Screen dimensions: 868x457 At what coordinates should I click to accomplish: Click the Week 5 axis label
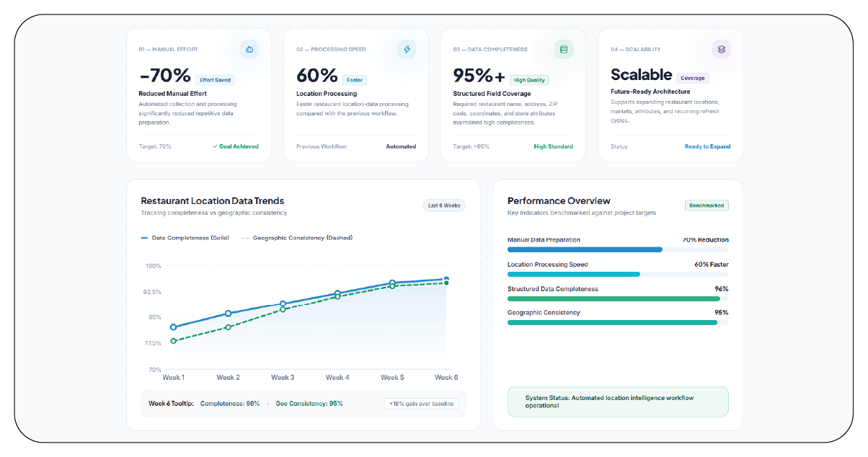392,378
